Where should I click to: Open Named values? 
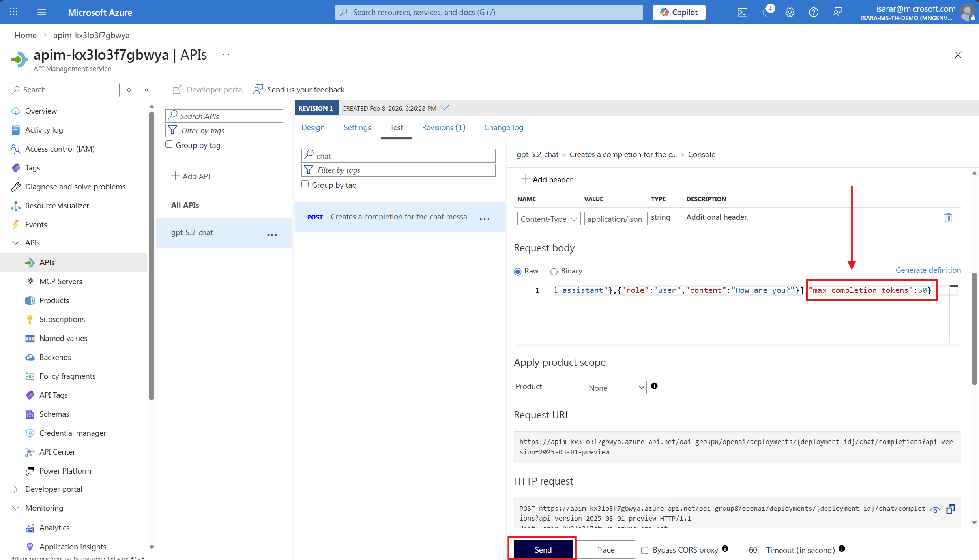point(63,338)
